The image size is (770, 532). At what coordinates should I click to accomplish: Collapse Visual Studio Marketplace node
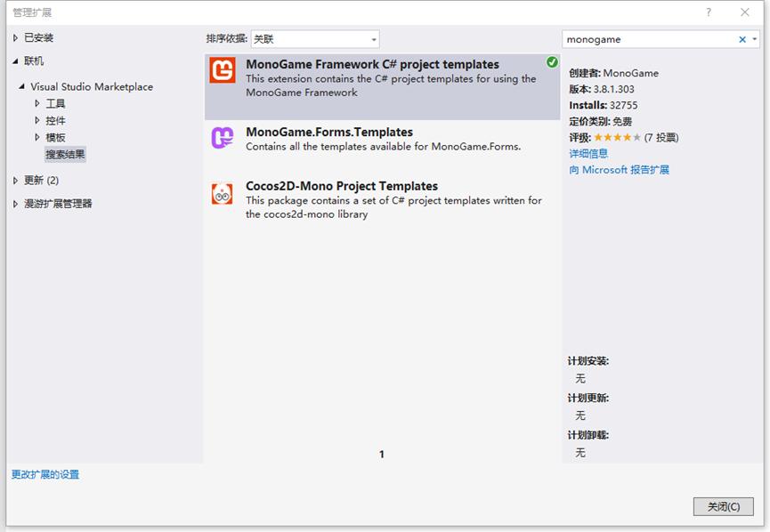21,86
